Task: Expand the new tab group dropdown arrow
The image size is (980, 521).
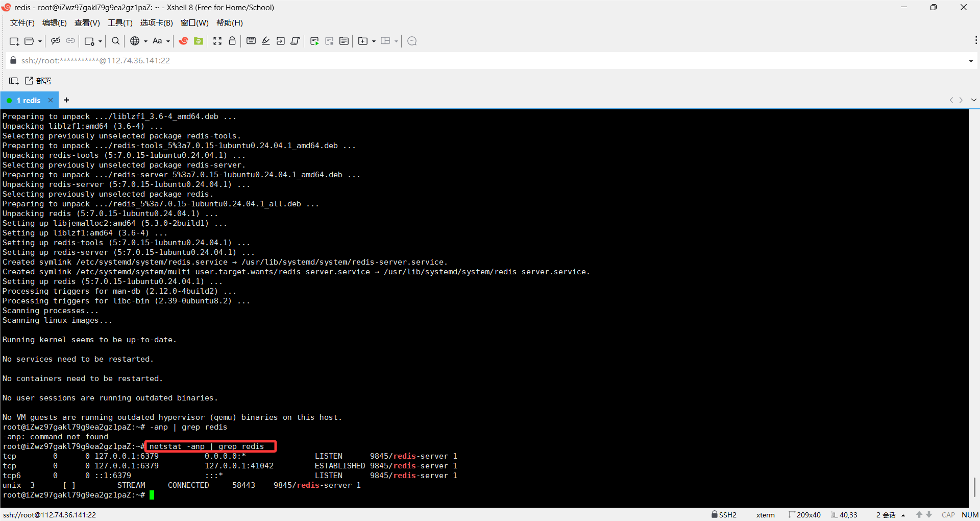Action: (x=374, y=41)
